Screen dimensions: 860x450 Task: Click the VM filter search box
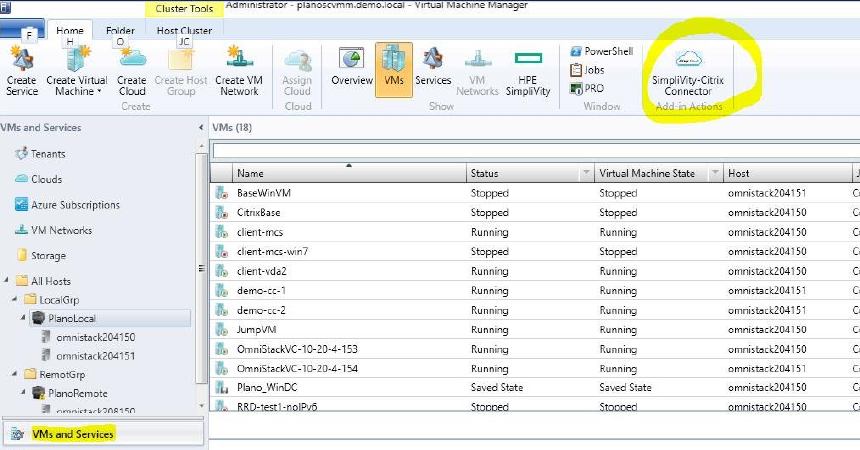[535, 150]
